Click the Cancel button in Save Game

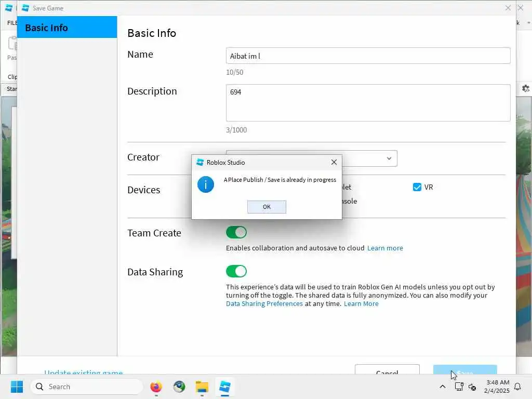point(387,370)
